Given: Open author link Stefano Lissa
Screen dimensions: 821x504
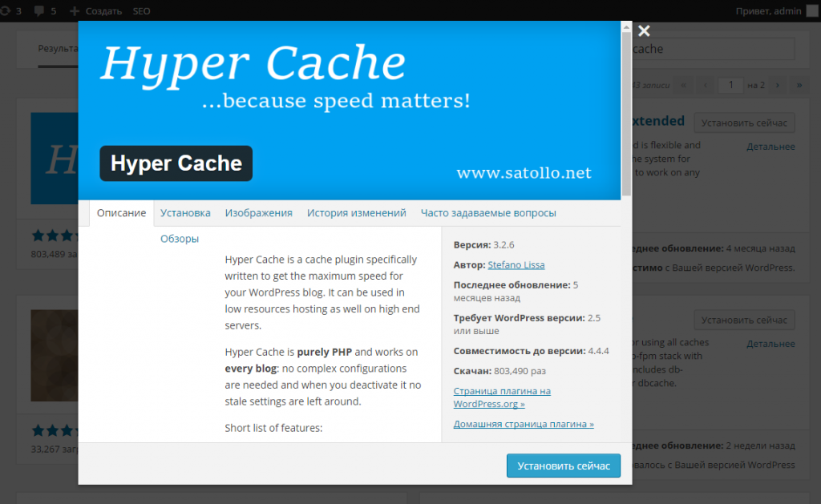Looking at the screenshot, I should click(x=516, y=265).
